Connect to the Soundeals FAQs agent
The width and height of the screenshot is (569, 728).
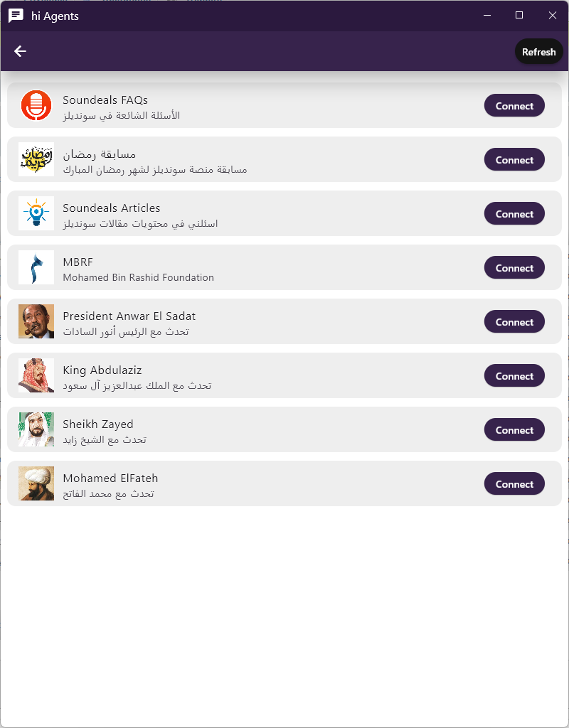pos(514,106)
